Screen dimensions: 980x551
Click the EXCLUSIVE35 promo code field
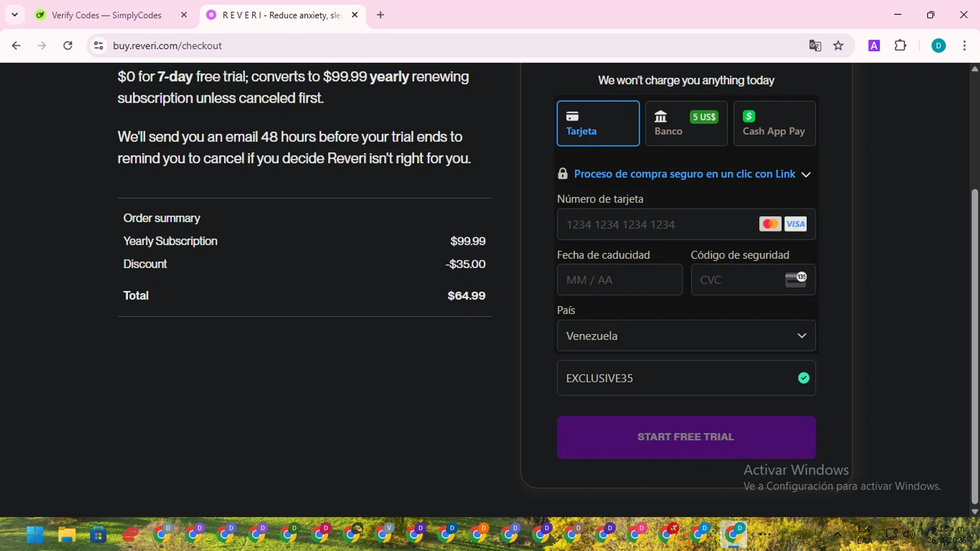pos(686,378)
